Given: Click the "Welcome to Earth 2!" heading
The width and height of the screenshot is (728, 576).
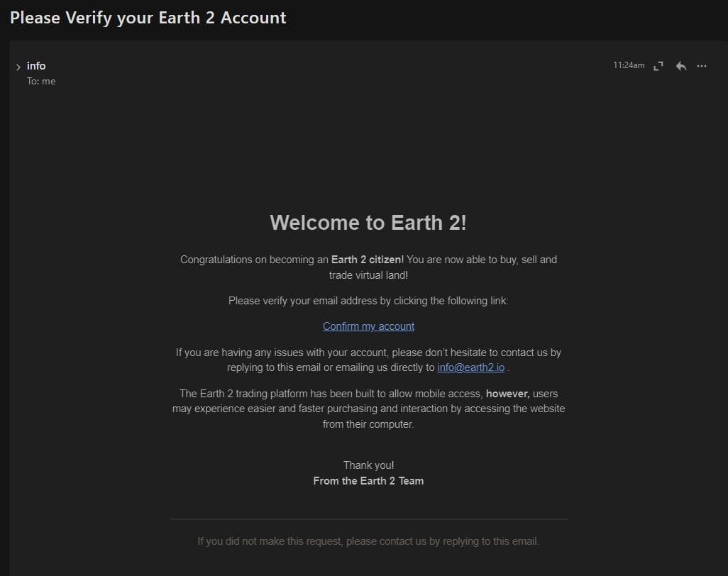Looking at the screenshot, I should point(368,223).
